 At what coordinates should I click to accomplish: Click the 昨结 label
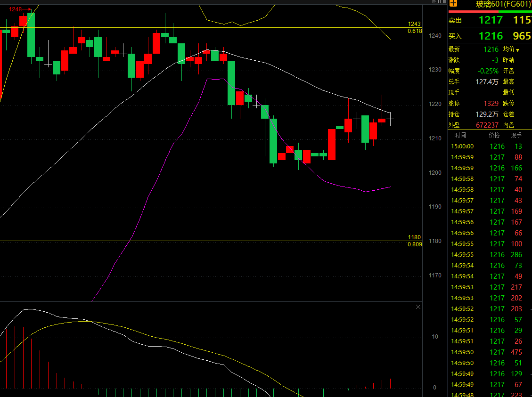(x=508, y=60)
